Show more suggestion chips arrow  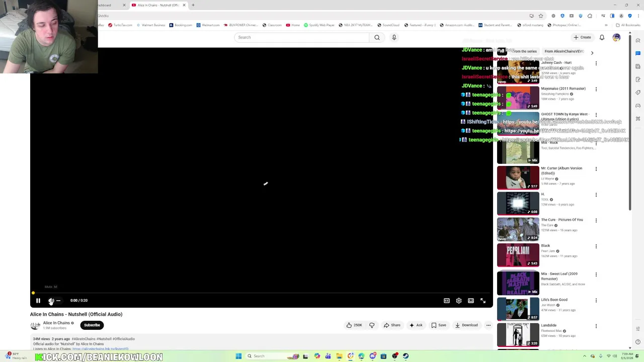coord(592,52)
